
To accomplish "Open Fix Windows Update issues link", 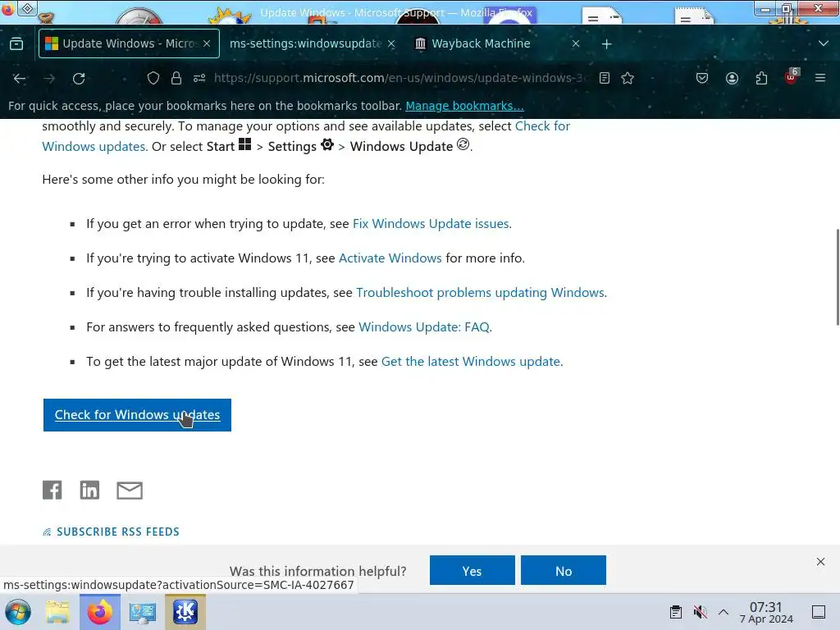I will point(431,223).
